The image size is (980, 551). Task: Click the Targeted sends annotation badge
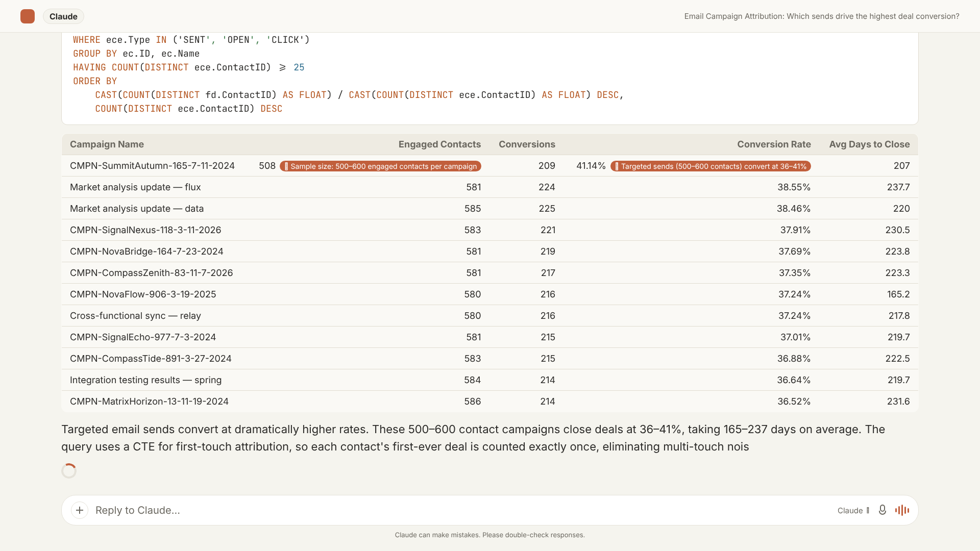point(710,166)
